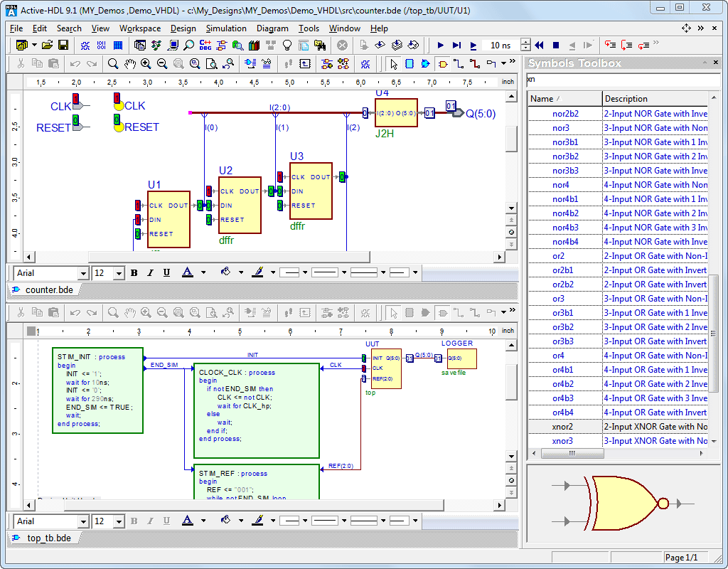Select the blue chip fub tool
This screenshot has height=569, width=728.
pyautogui.click(x=409, y=63)
